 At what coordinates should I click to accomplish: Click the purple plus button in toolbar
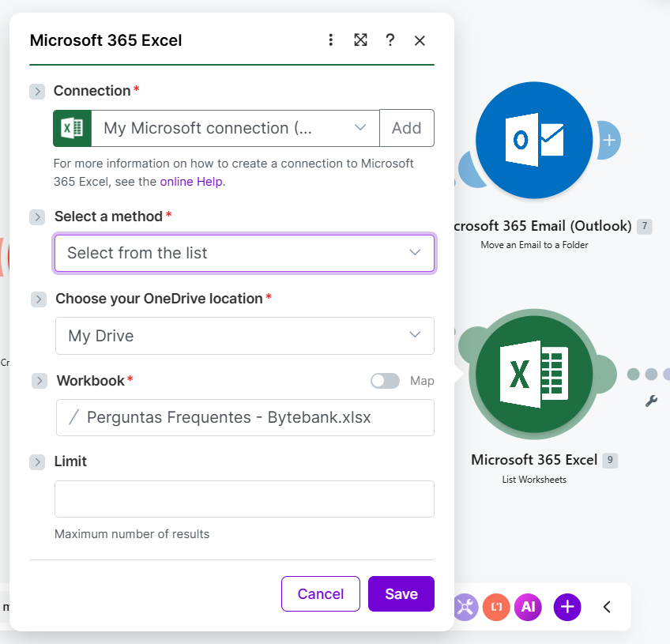coord(567,607)
